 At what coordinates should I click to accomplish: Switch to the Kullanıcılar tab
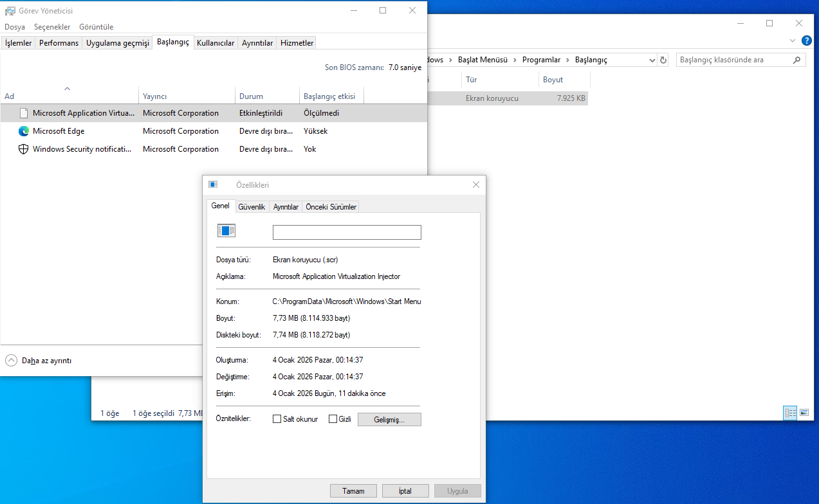(x=216, y=43)
